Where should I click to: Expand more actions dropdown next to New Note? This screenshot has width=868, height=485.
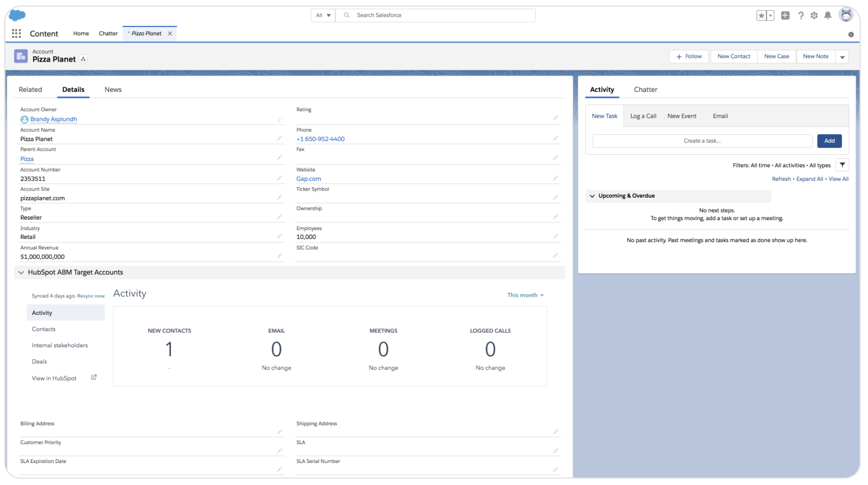[842, 57]
